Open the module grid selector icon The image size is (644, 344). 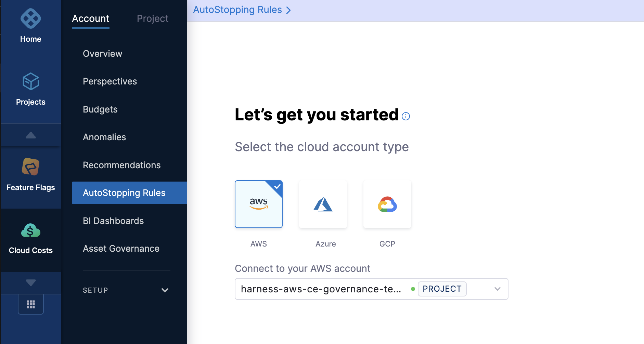[x=31, y=304]
